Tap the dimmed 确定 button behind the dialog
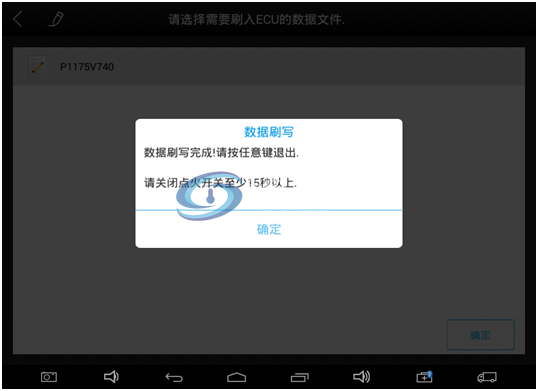The image size is (538, 391). point(480,335)
